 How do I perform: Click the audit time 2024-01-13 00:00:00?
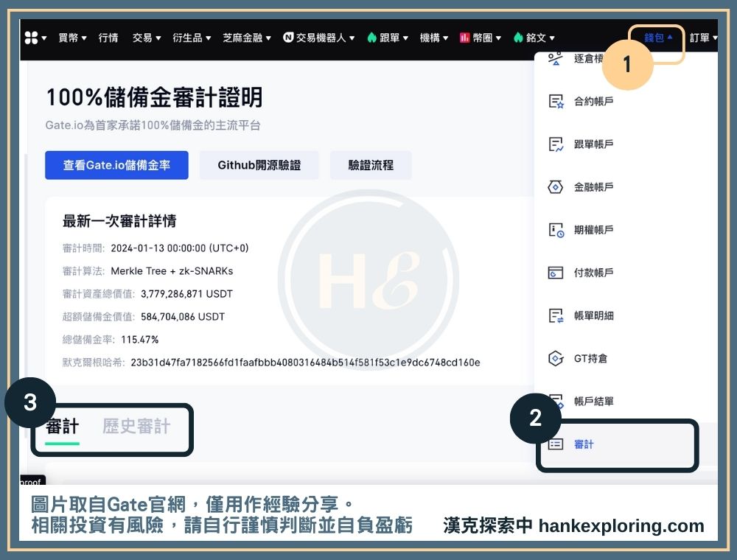[180, 248]
